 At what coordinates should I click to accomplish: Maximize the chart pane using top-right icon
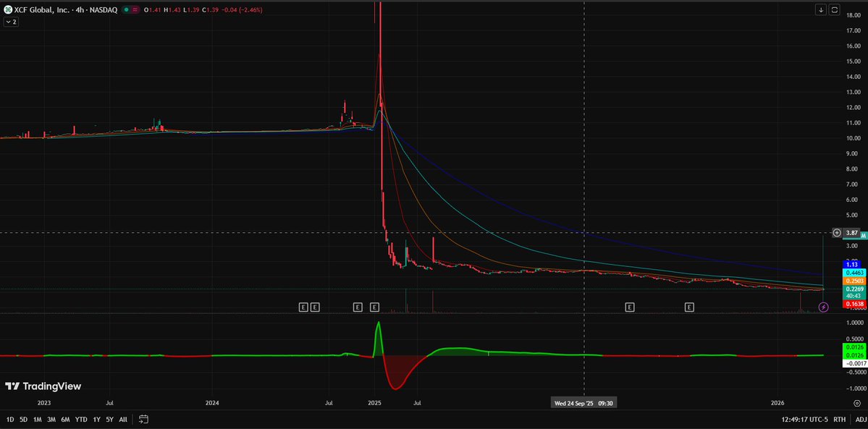tap(834, 9)
